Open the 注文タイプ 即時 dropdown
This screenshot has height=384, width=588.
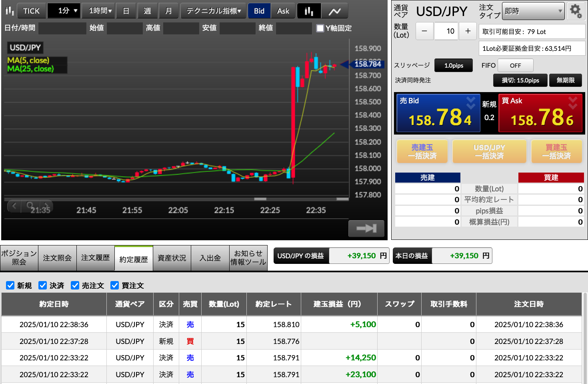coord(533,11)
